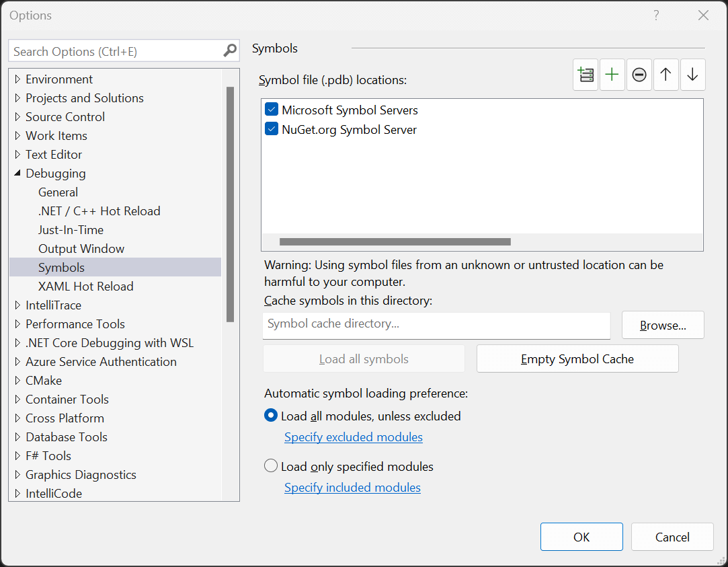Expand the Text Editor category
Image resolution: width=728 pixels, height=567 pixels.
click(17, 155)
